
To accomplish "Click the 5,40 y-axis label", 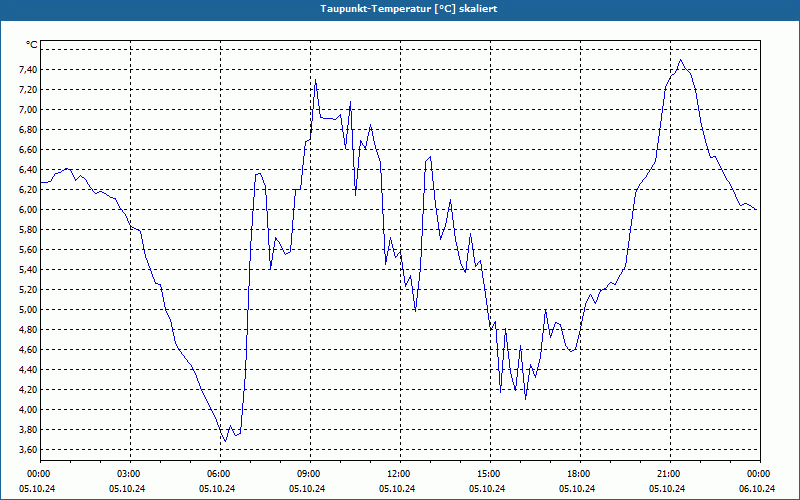I will (x=29, y=269).
